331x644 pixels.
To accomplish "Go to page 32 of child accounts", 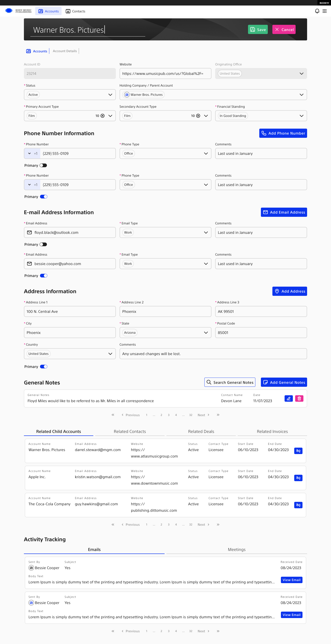I will (191, 525).
